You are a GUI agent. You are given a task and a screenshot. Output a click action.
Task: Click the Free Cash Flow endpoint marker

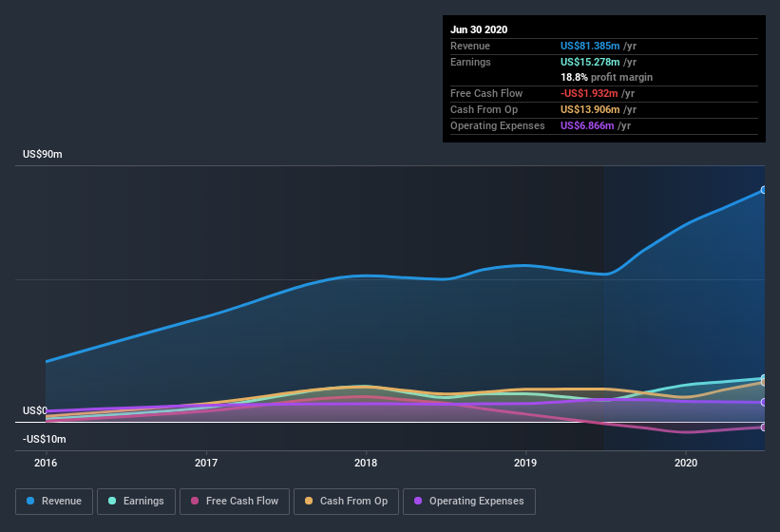[764, 427]
